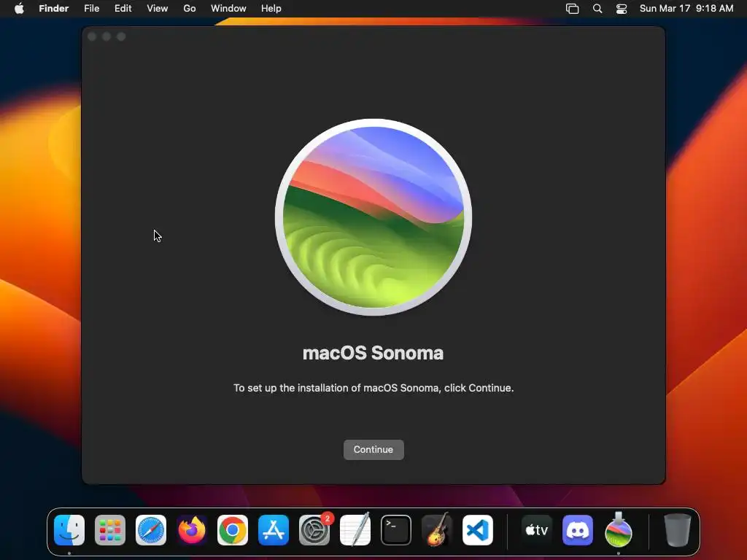The image size is (747, 560).
Task: Open System Settings with badge
Action: (x=314, y=530)
